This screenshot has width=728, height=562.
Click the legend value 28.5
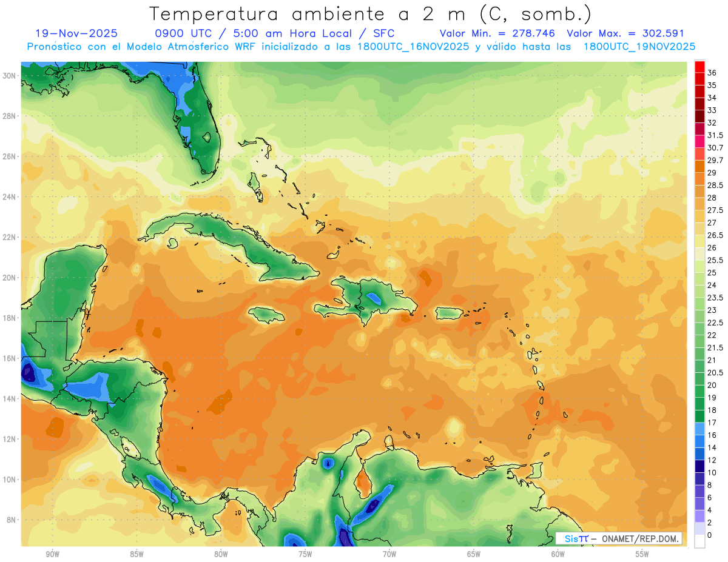coord(716,185)
